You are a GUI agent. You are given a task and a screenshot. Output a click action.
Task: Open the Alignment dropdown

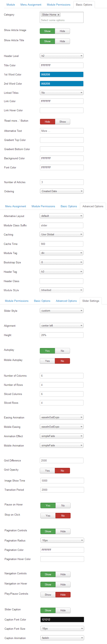61,325
